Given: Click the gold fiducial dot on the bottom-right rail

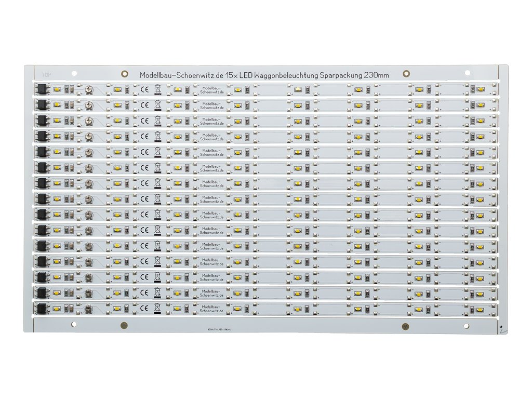Looking at the screenshot, I should click(406, 327).
